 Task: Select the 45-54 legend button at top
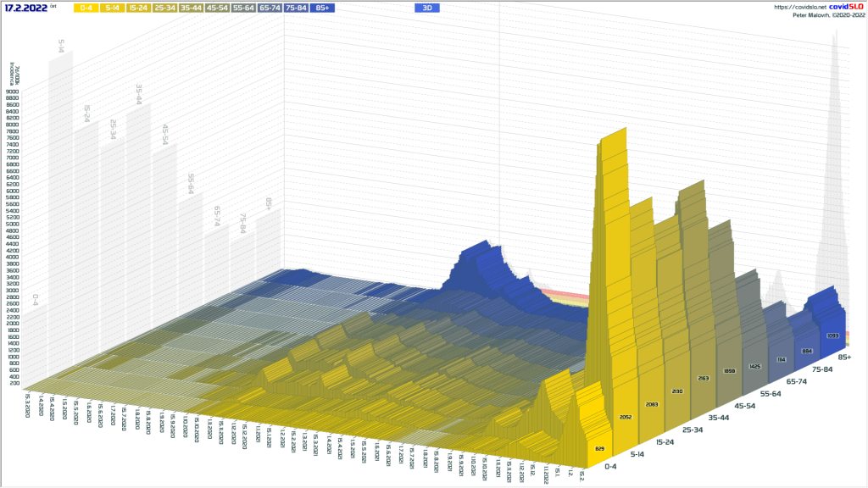coord(217,8)
